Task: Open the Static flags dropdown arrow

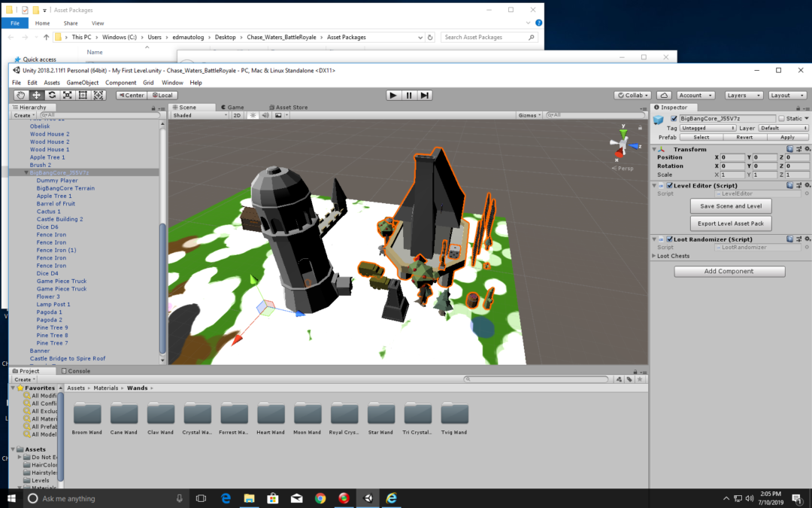Action: (x=806, y=119)
